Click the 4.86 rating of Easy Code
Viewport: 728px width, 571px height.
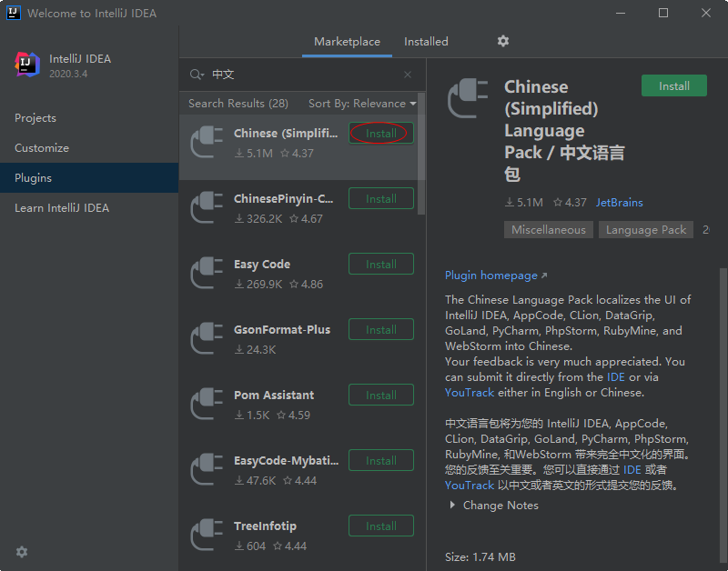(307, 285)
